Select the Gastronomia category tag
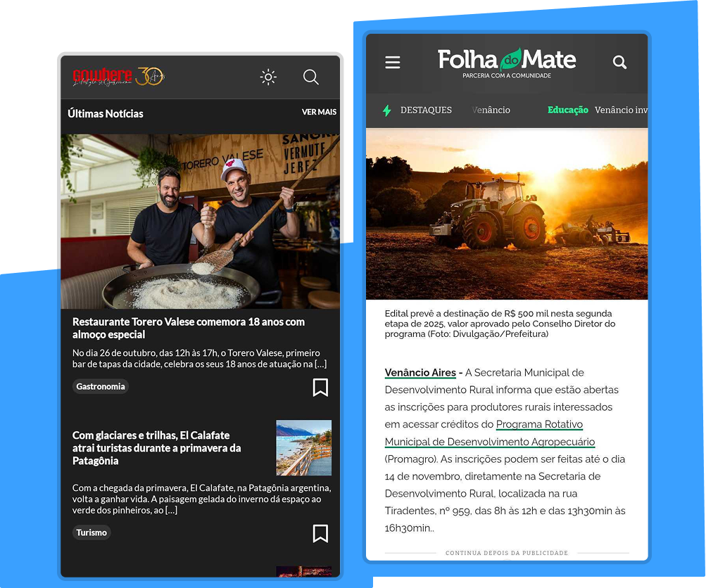This screenshot has height=588, width=706. (x=101, y=386)
